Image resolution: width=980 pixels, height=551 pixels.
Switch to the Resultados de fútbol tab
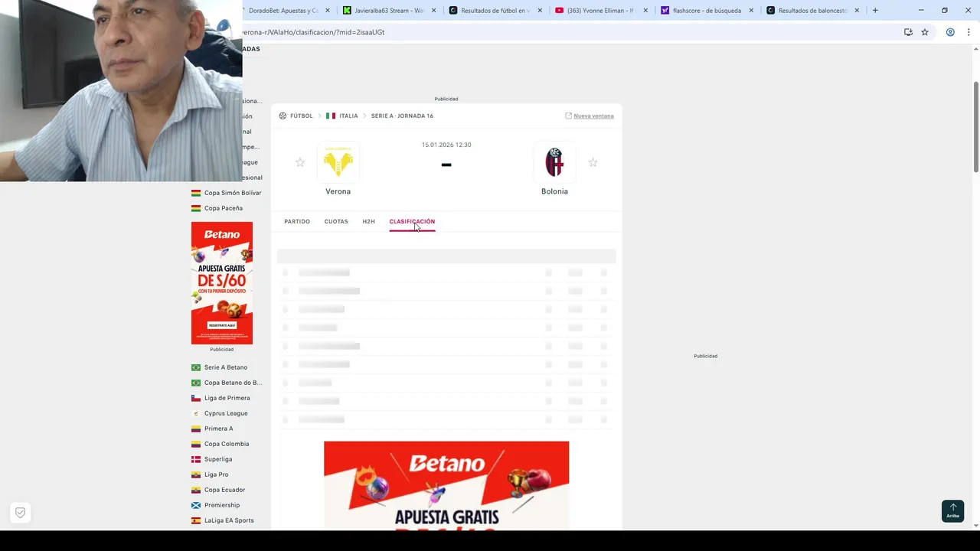(x=495, y=11)
